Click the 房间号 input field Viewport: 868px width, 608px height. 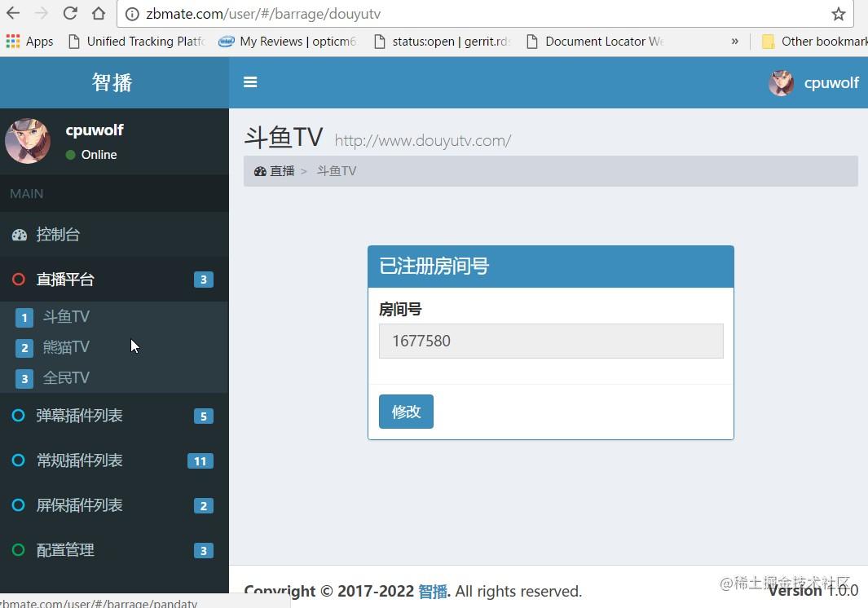(551, 341)
